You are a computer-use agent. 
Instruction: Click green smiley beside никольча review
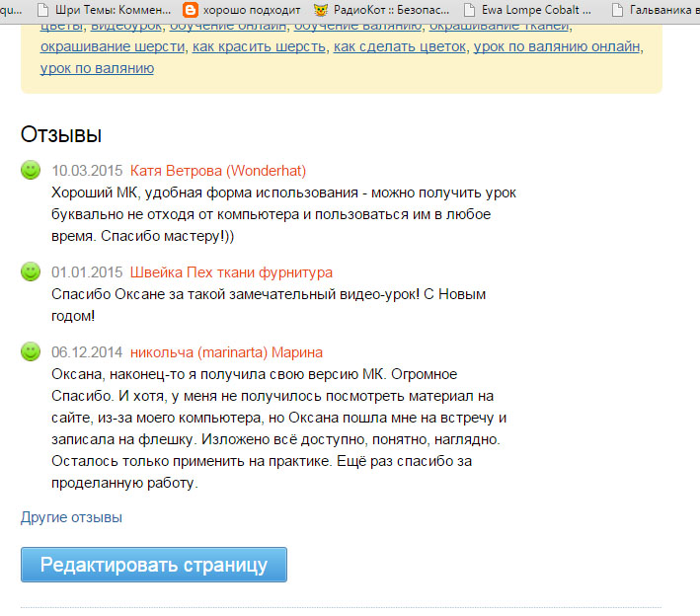point(31,351)
